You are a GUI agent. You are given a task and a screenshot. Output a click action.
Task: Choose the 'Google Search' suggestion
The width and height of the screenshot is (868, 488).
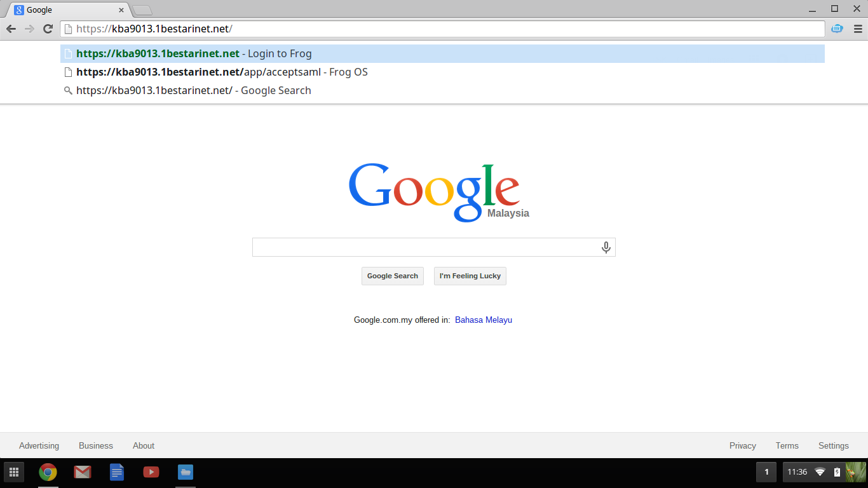pyautogui.click(x=442, y=90)
